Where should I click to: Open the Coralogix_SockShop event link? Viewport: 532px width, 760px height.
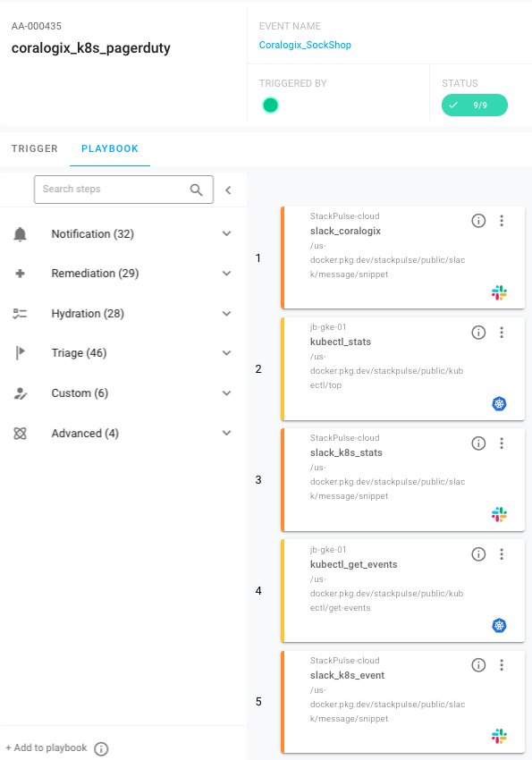(305, 45)
